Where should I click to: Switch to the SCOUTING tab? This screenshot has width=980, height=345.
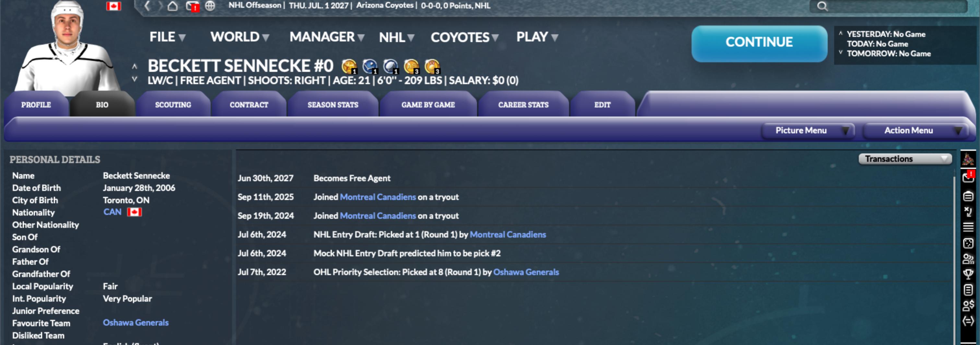(x=173, y=105)
